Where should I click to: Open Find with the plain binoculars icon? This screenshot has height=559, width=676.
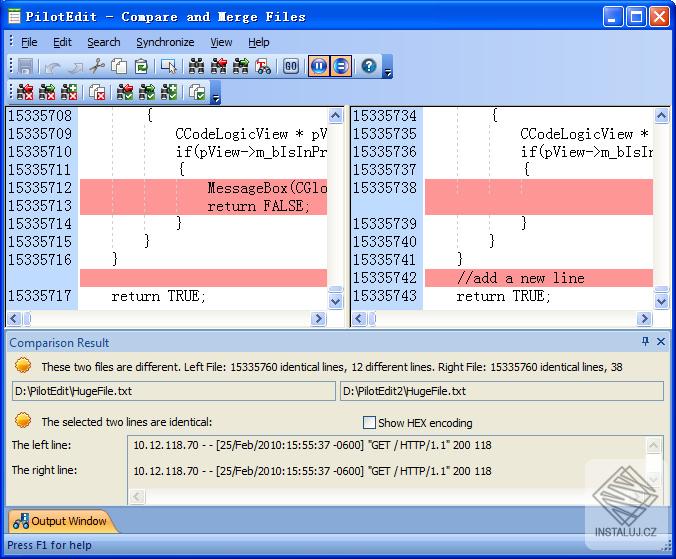[x=197, y=66]
